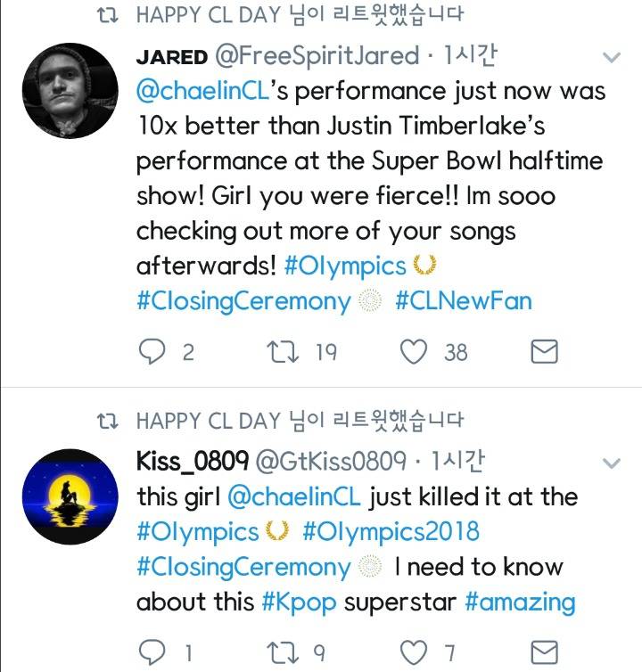The image size is (642, 672).
Task: Open dropdown arrow on JARED's tweet
Action: click(x=612, y=58)
